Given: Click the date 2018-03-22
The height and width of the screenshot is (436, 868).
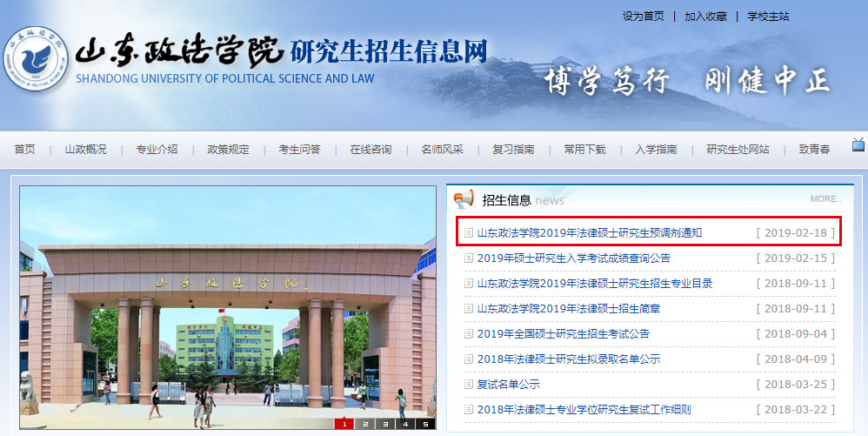Looking at the screenshot, I should click(796, 410).
